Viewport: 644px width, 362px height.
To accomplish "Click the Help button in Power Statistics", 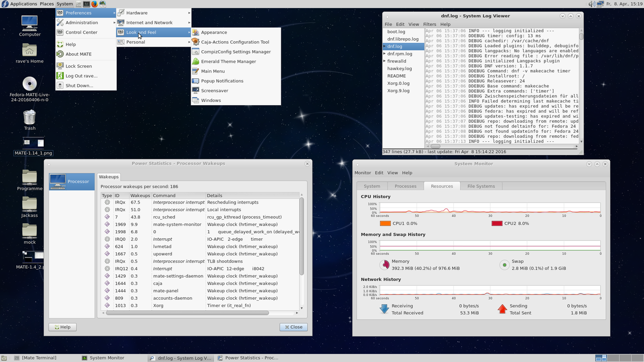I will coord(62,327).
